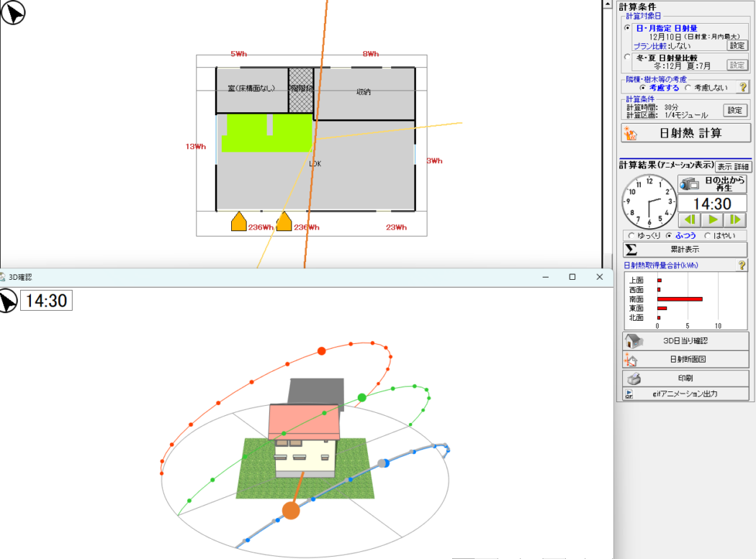Open 設定 for 計算時間 conditions
Image resolution: width=756 pixels, height=559 pixels.
click(x=734, y=110)
